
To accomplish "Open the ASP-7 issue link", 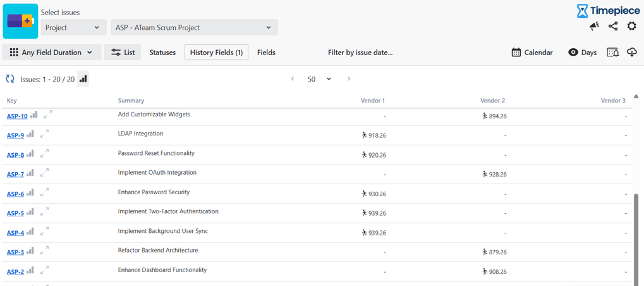I will [x=16, y=175].
